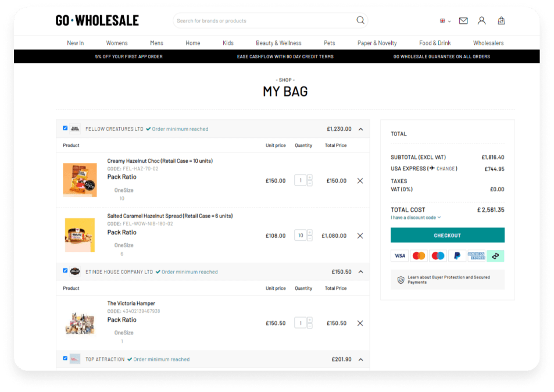
Task: Open the Mens menu
Action: [156, 43]
